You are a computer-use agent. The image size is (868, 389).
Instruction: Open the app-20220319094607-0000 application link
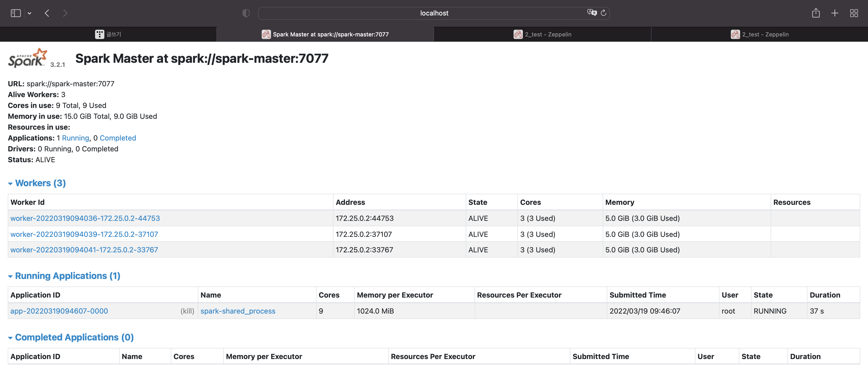click(x=59, y=311)
